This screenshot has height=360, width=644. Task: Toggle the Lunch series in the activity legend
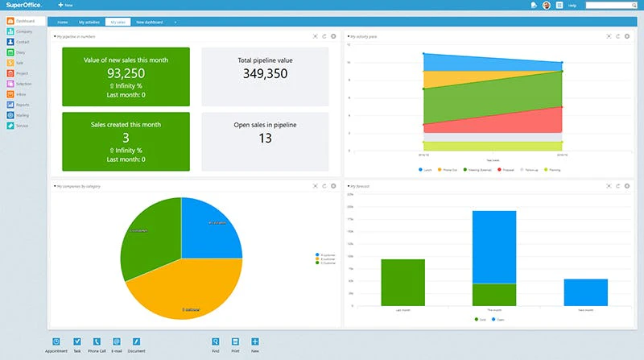(x=425, y=170)
